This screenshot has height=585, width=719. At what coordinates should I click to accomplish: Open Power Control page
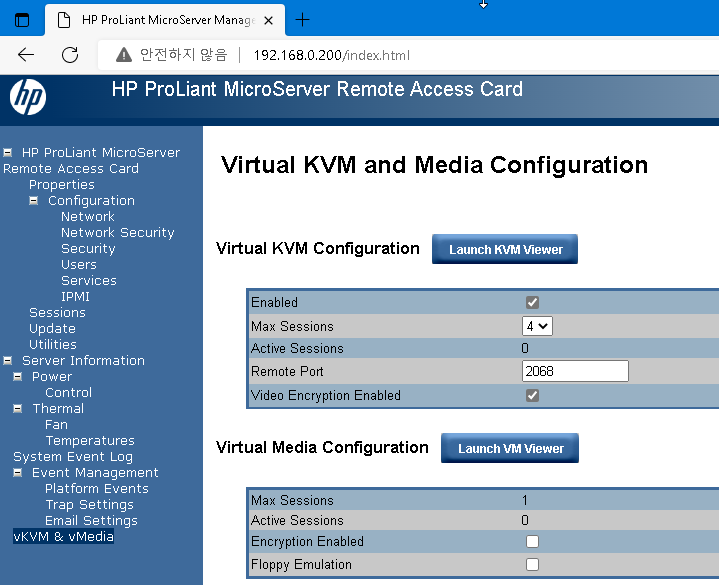point(68,392)
